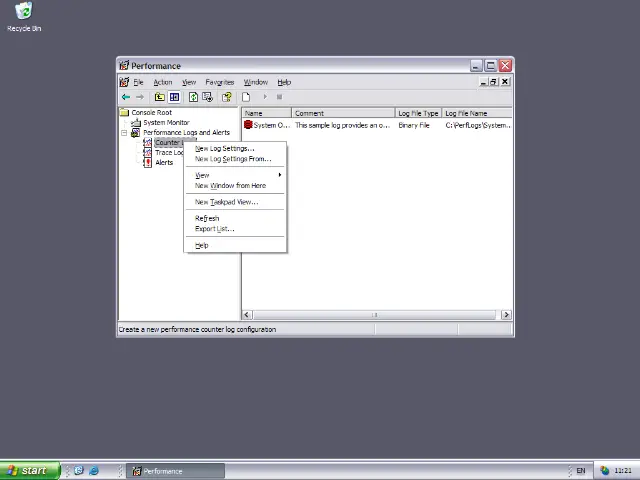Click the Up One Level folder icon
Viewport: 640px width, 480px height.
pyautogui.click(x=159, y=97)
